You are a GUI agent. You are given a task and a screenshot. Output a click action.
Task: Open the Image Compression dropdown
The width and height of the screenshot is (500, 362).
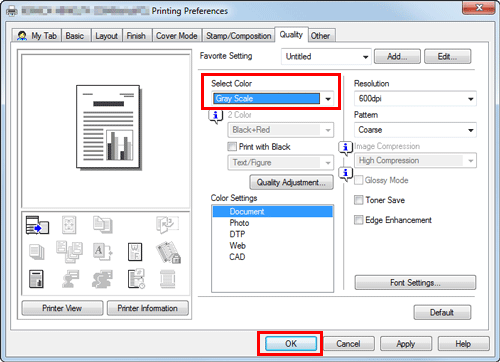(415, 161)
